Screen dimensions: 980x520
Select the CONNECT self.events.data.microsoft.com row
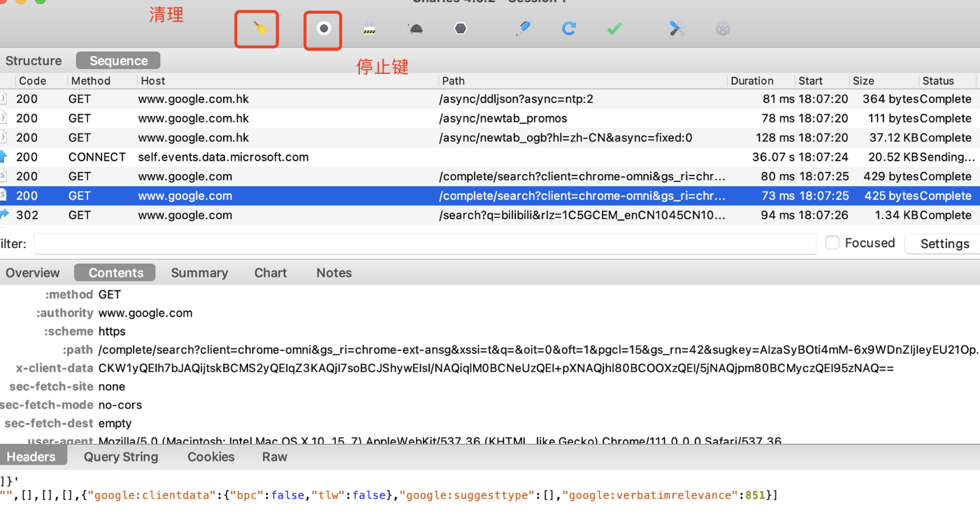coord(490,157)
